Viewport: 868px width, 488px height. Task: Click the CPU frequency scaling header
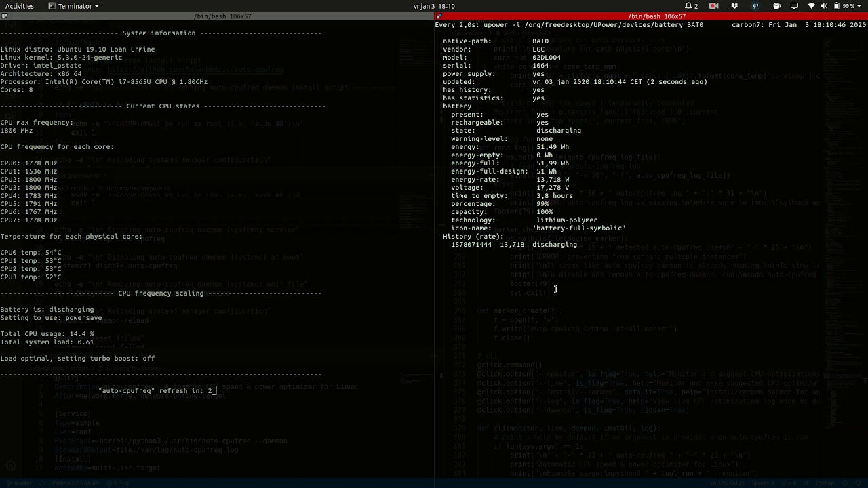click(161, 293)
